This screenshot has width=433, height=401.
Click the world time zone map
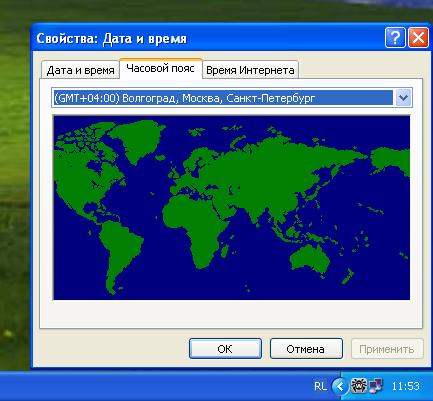pos(232,207)
